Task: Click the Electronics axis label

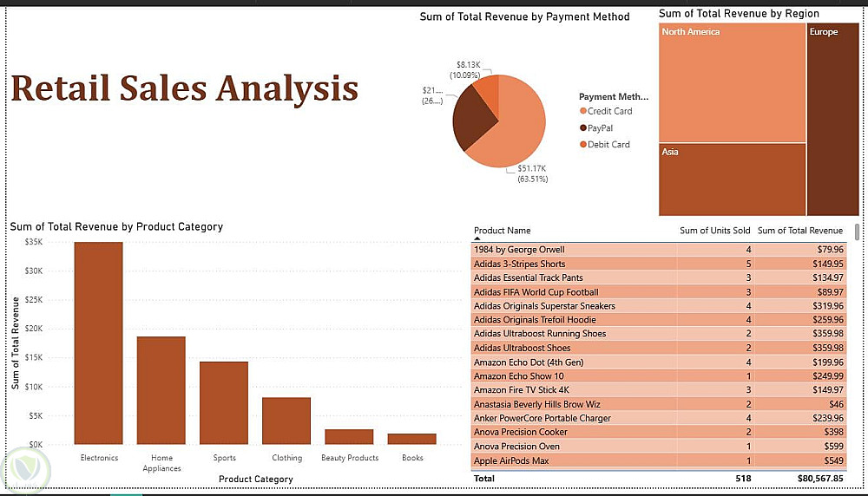Action: click(99, 458)
